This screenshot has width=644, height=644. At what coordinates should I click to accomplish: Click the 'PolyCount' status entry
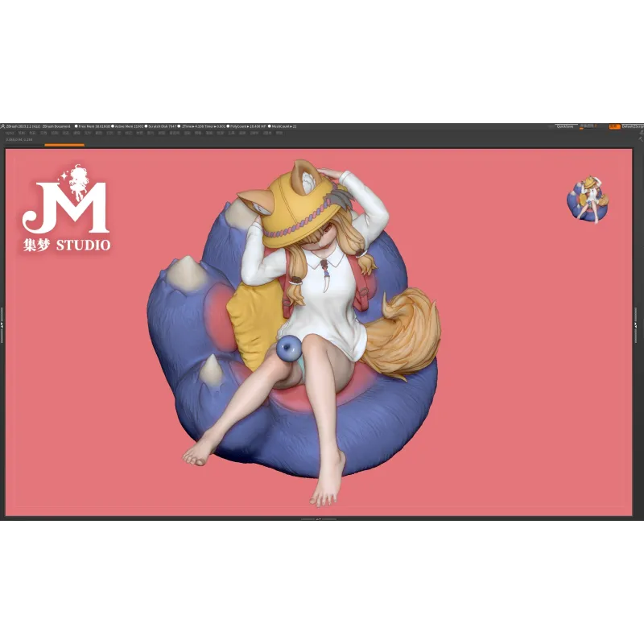(248, 126)
